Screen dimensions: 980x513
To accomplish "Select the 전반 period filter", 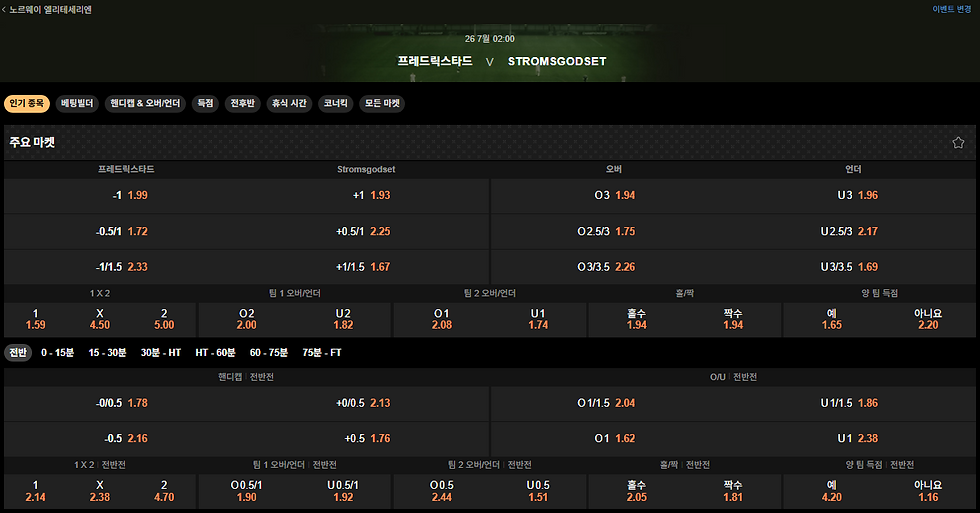I will 18,352.
